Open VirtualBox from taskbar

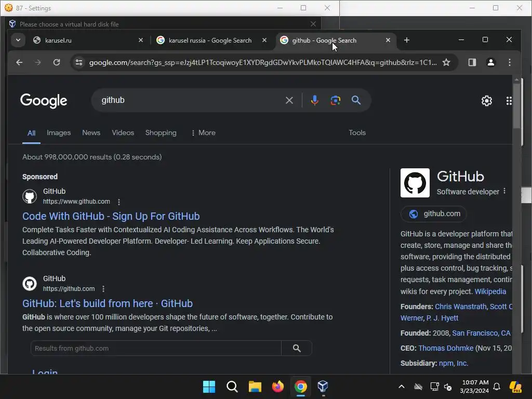tap(323, 387)
